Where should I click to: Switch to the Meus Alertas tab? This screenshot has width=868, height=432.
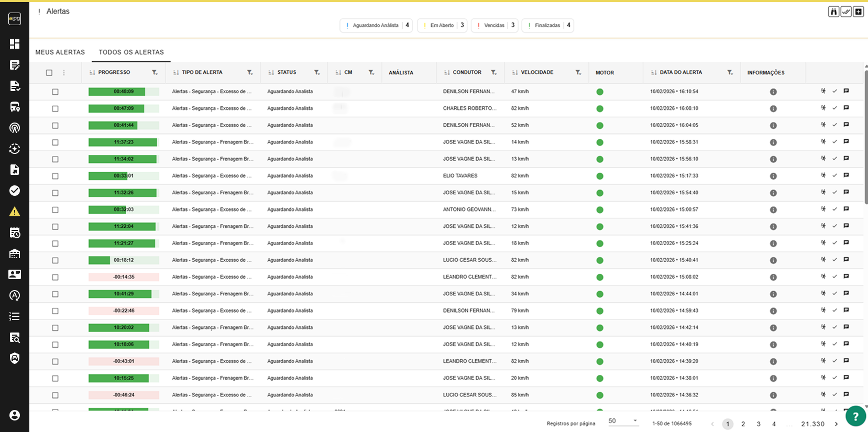60,52
